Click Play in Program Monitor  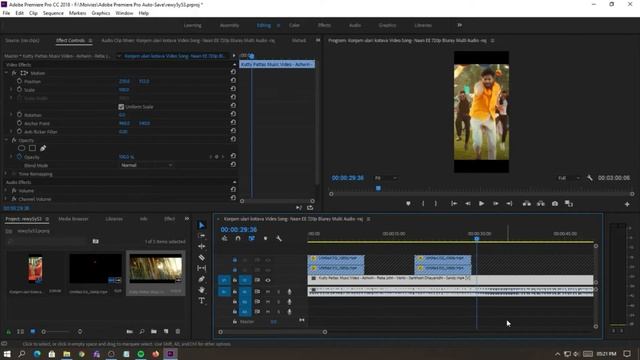coord(482,204)
